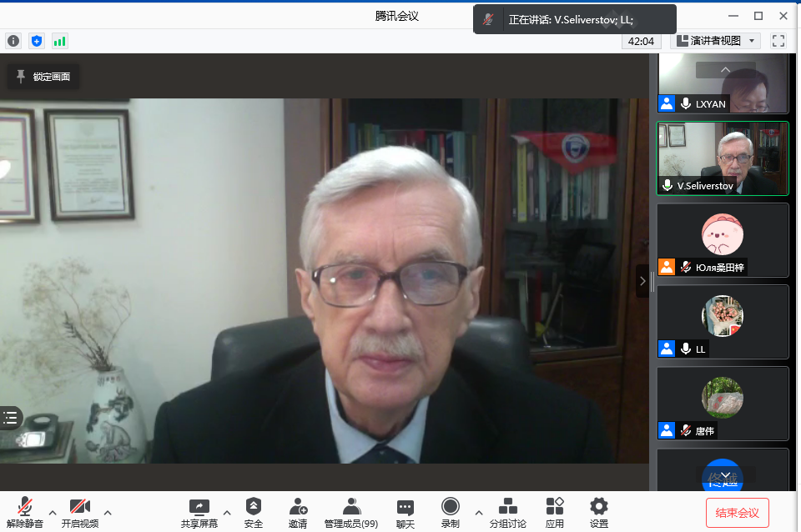801x532 pixels.
Task: Click the red 结束会议 button
Action: click(737, 513)
